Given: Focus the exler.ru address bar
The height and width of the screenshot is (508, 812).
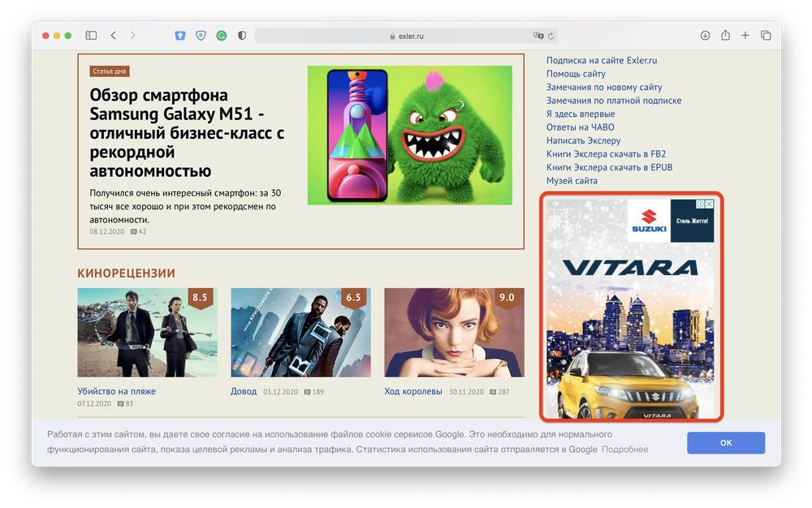Looking at the screenshot, I should pos(406,36).
